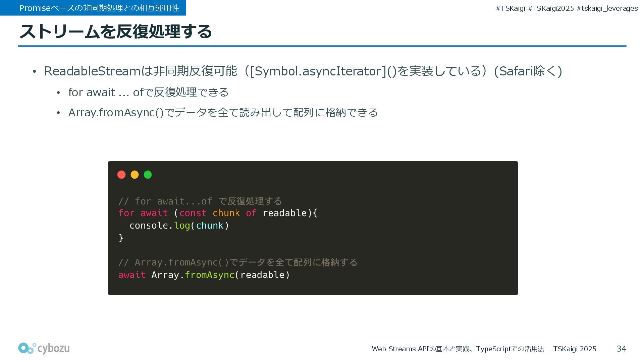Click the page number 34
This screenshot has width=644, height=362.
coord(621,349)
